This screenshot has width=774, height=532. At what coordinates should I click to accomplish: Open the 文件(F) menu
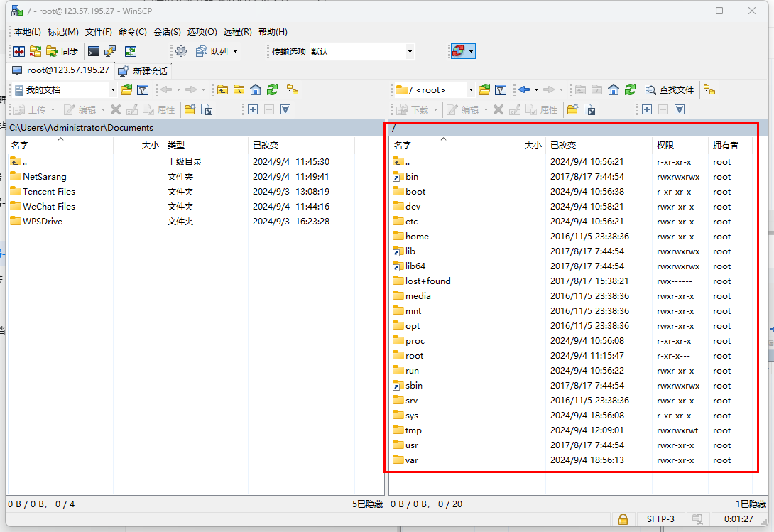point(98,32)
